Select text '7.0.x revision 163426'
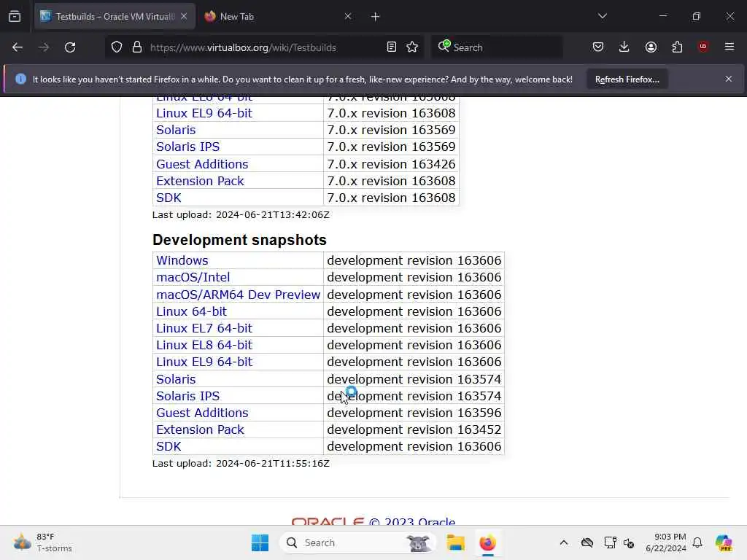The image size is (747, 560). click(391, 164)
